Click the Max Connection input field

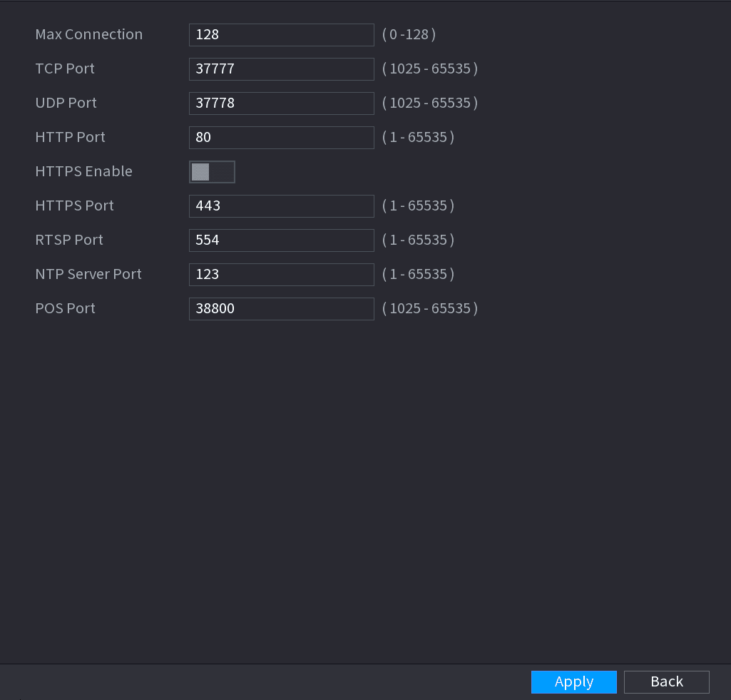point(281,35)
